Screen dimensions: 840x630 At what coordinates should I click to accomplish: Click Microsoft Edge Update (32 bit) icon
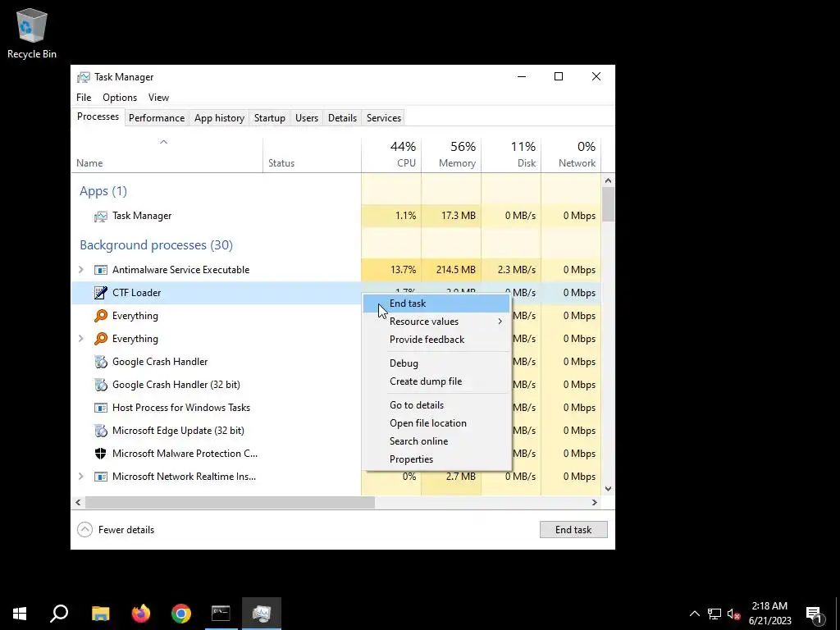(100, 430)
